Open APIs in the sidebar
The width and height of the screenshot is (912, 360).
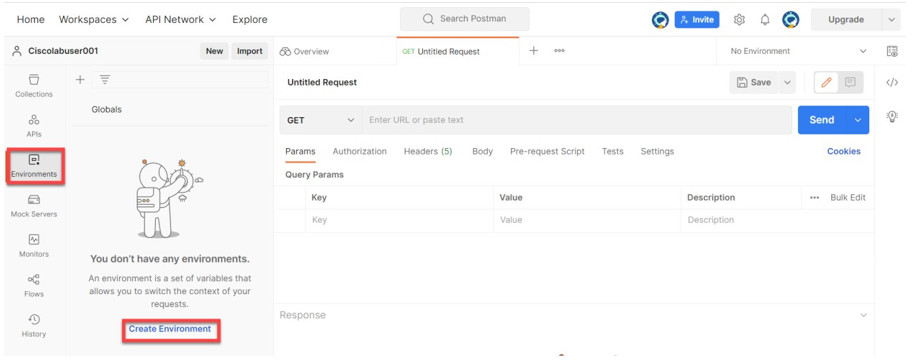click(x=34, y=126)
